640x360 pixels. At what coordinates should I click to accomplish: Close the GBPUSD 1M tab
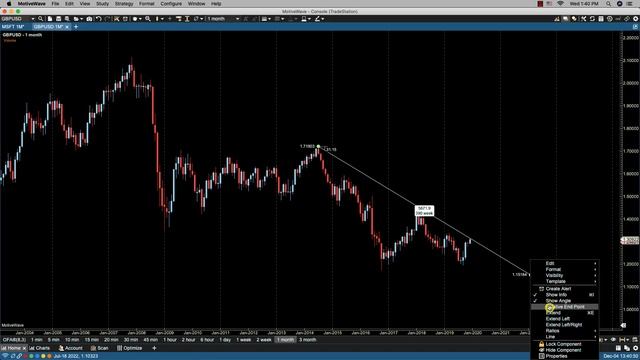point(67,27)
